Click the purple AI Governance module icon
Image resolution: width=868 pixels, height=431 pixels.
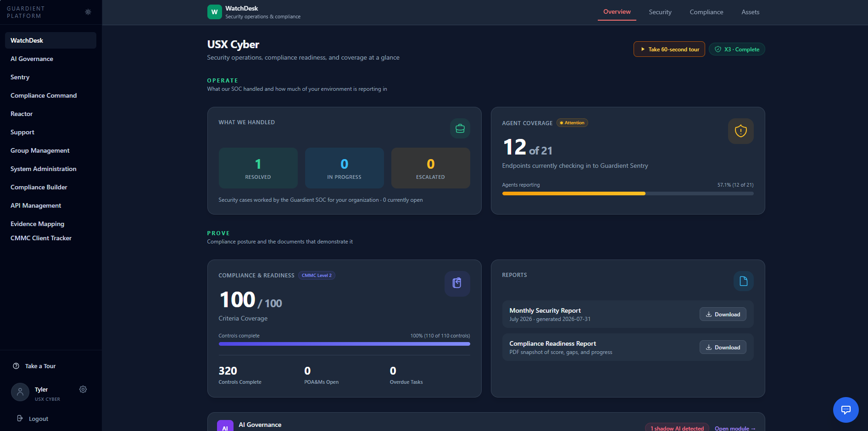tap(225, 426)
